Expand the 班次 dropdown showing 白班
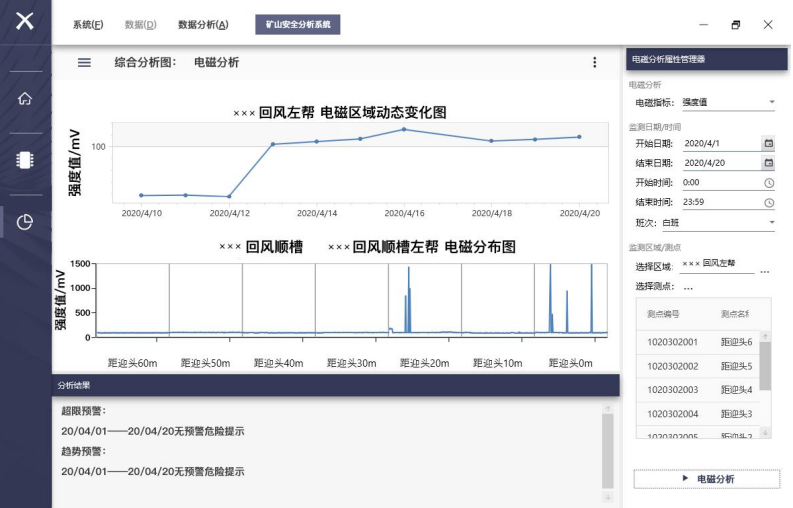The width and height of the screenshot is (793, 508). coord(771,222)
